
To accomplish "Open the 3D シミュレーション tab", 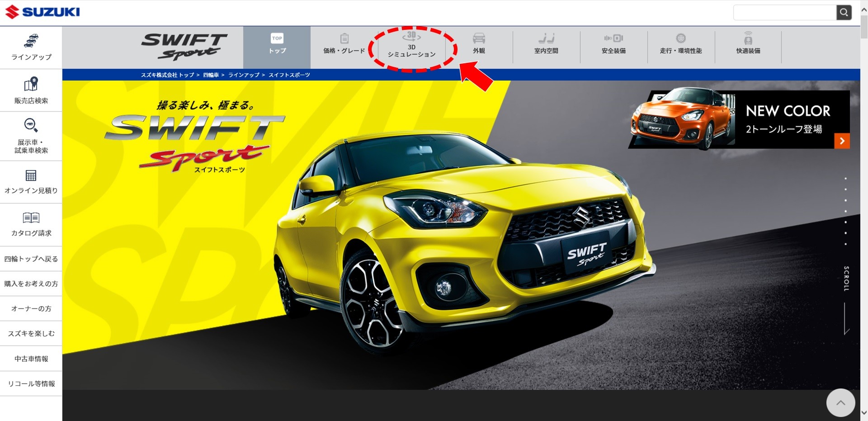I will [411, 47].
